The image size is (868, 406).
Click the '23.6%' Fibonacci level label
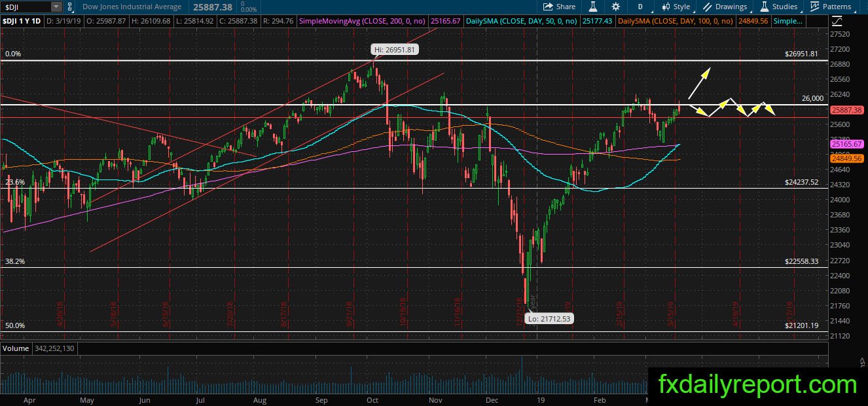tap(15, 182)
